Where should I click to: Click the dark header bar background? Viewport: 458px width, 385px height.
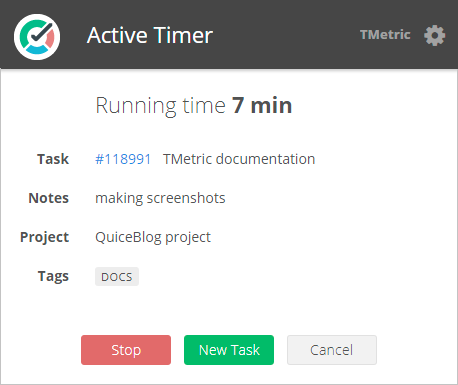click(x=287, y=35)
